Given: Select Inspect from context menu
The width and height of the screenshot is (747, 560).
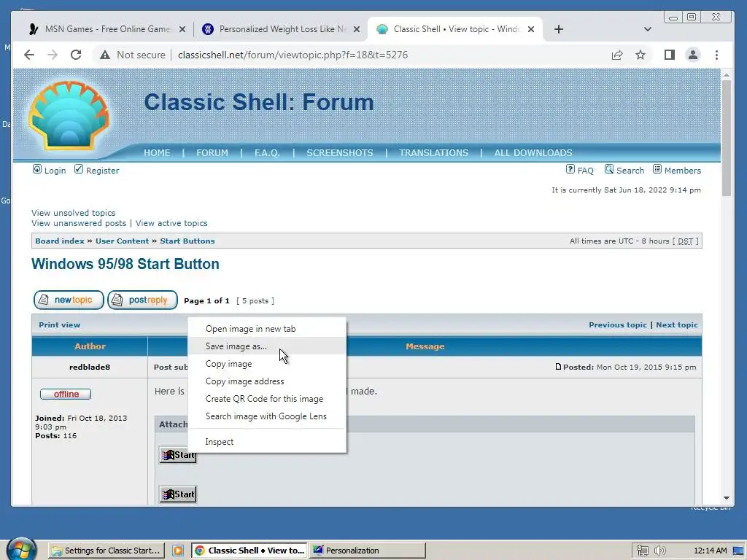Looking at the screenshot, I should click(x=267, y=442).
